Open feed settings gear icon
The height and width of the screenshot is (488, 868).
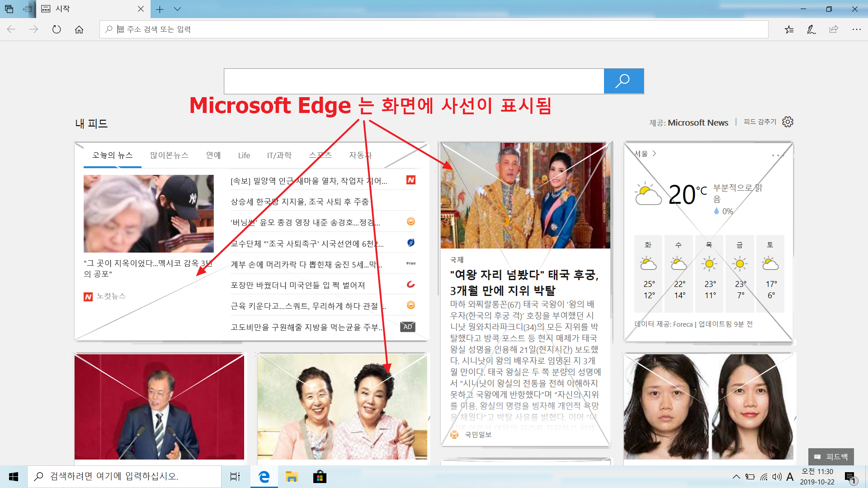(x=788, y=122)
